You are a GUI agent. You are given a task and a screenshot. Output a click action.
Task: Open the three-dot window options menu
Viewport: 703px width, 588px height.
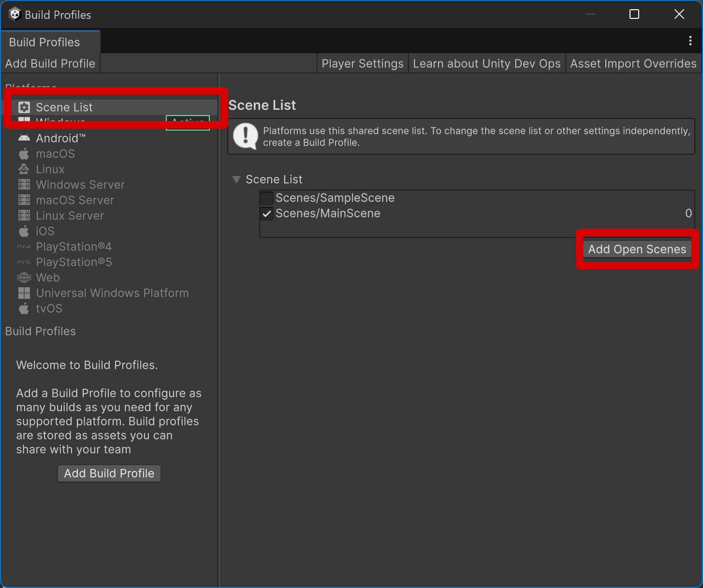(690, 41)
